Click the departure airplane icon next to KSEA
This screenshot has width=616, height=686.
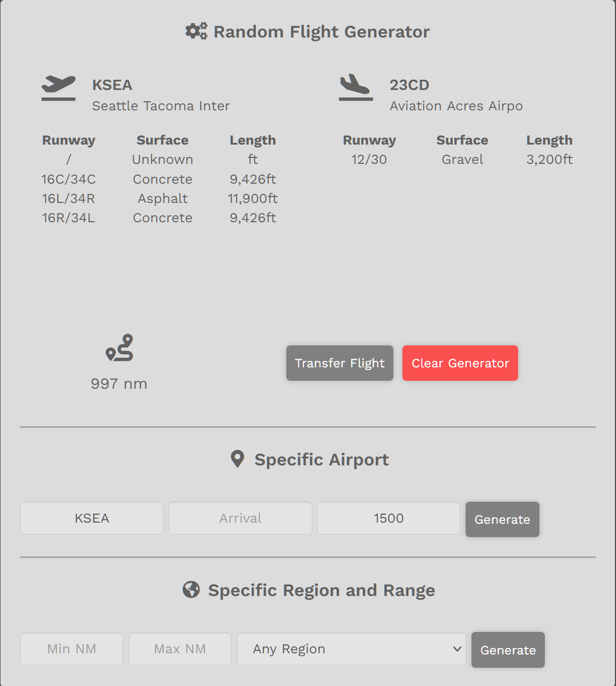[59, 88]
